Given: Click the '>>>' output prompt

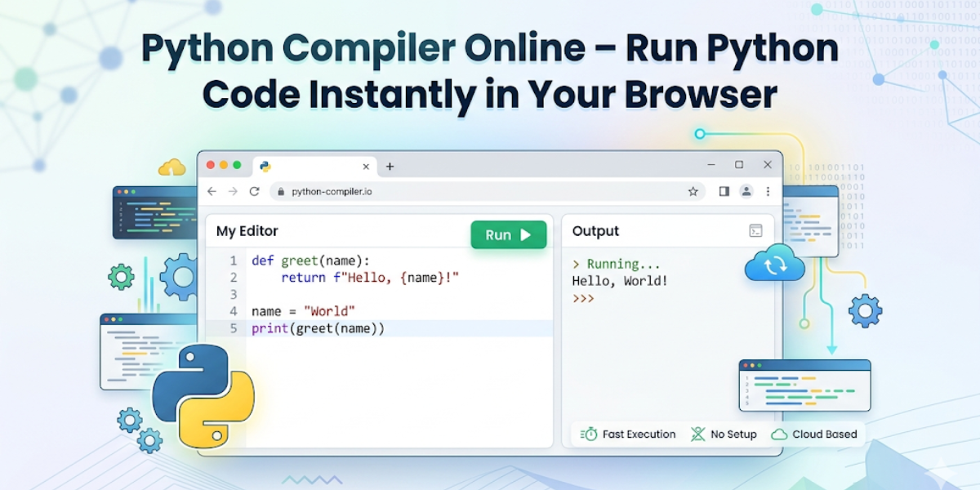Looking at the screenshot, I should pos(583,298).
